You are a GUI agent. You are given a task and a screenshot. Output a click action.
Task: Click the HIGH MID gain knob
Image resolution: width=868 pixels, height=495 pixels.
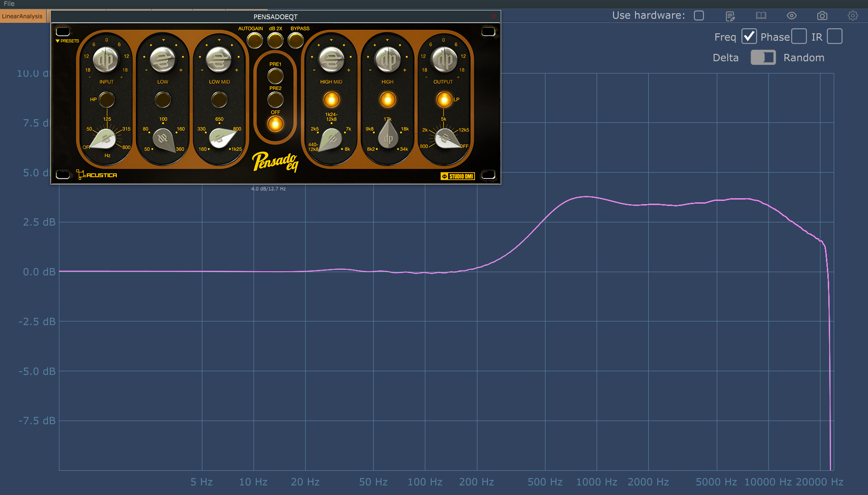tap(331, 60)
